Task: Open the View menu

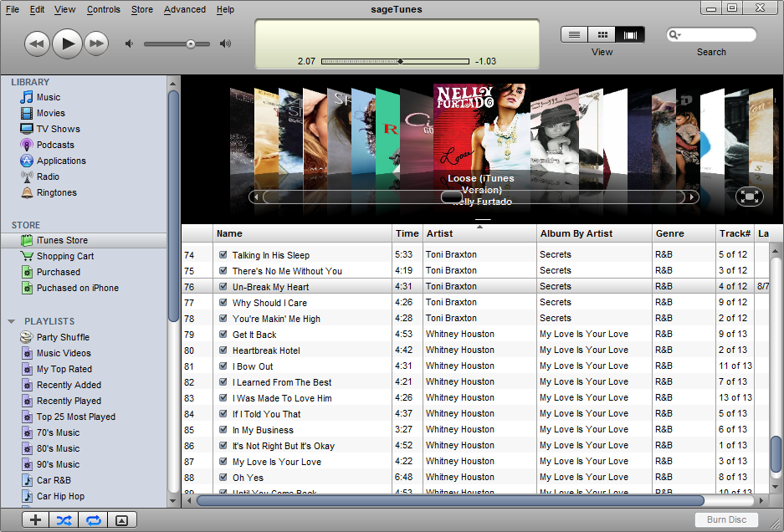Action: click(x=65, y=9)
